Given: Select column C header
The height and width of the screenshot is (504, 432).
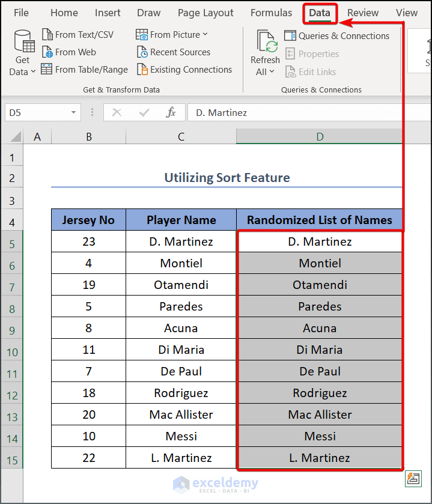Looking at the screenshot, I should coord(181,136).
